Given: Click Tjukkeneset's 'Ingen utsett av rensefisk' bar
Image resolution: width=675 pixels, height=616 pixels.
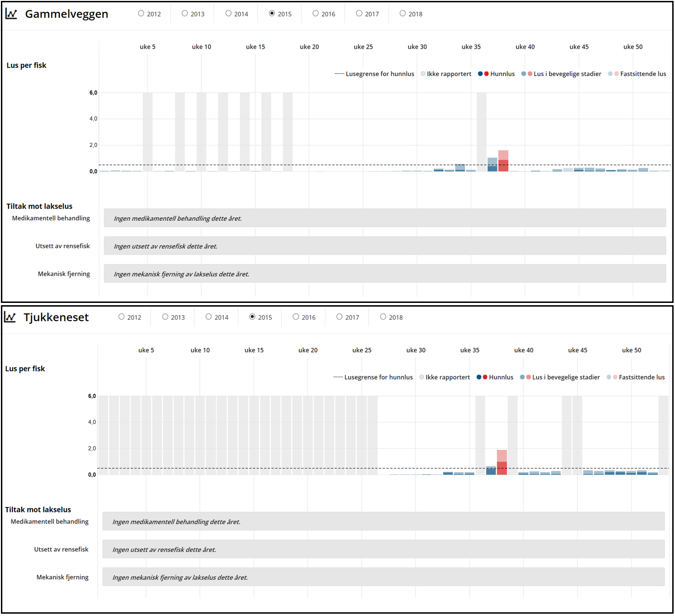Looking at the screenshot, I should tap(383, 549).
